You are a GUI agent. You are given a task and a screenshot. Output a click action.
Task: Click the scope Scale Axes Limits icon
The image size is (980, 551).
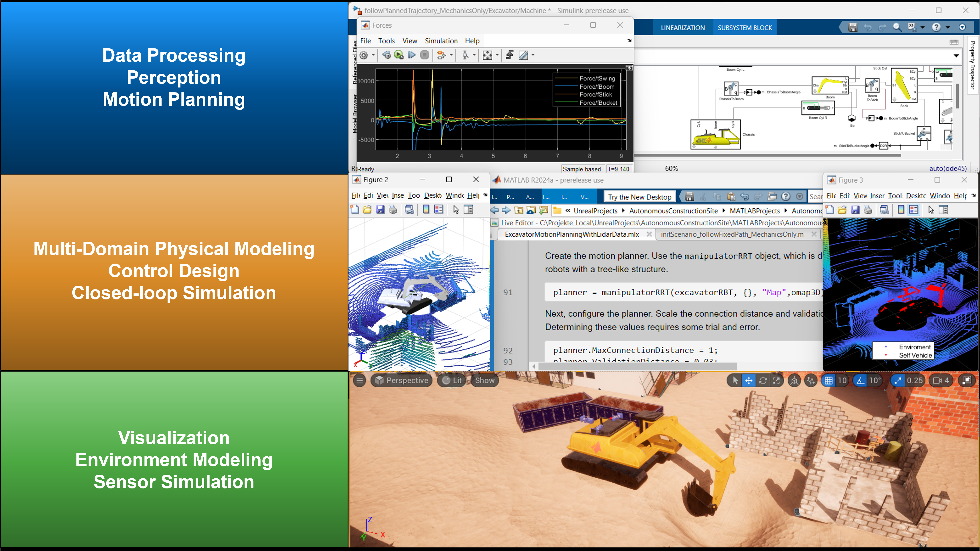pyautogui.click(x=487, y=56)
